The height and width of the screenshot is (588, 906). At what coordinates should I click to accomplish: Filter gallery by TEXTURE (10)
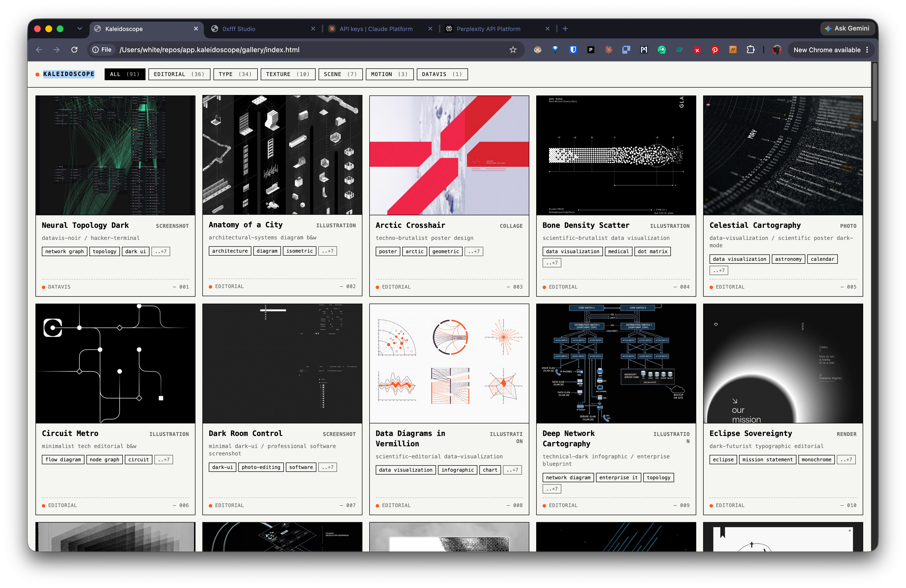click(288, 74)
